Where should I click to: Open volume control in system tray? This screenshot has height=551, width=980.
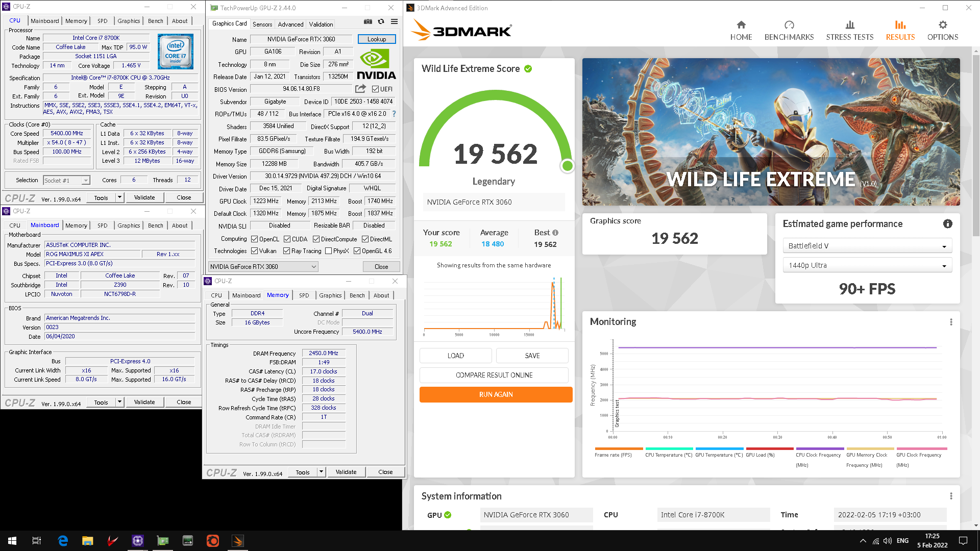click(888, 541)
